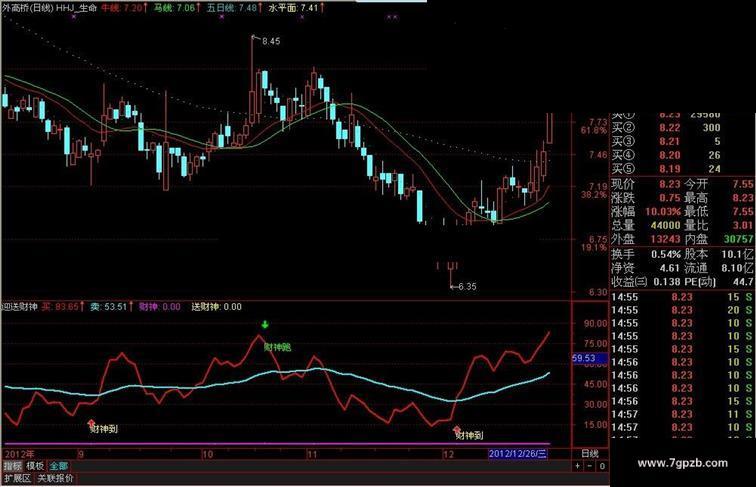Click the 现价 8.23 value
The height and width of the screenshot is (487, 756).
pyautogui.click(x=670, y=184)
